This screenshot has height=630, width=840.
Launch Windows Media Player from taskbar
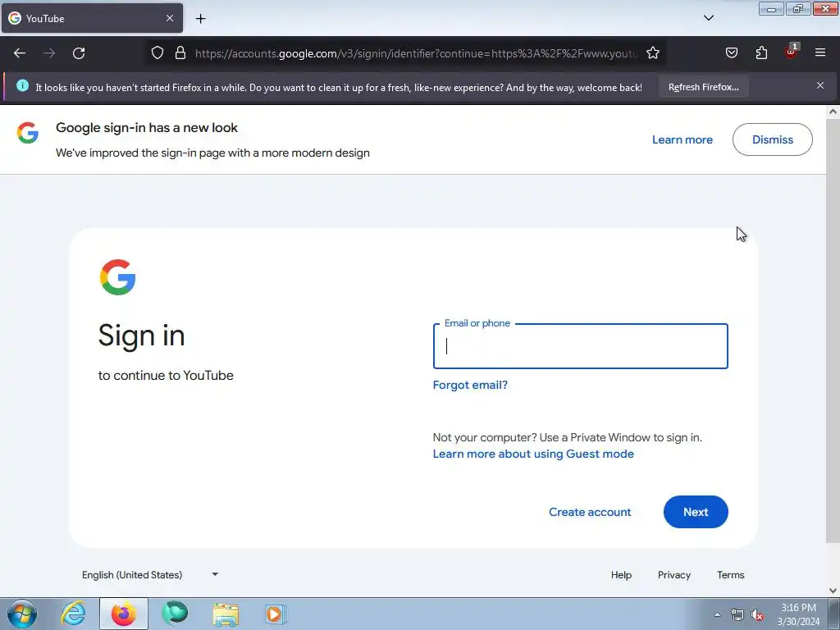pos(276,614)
